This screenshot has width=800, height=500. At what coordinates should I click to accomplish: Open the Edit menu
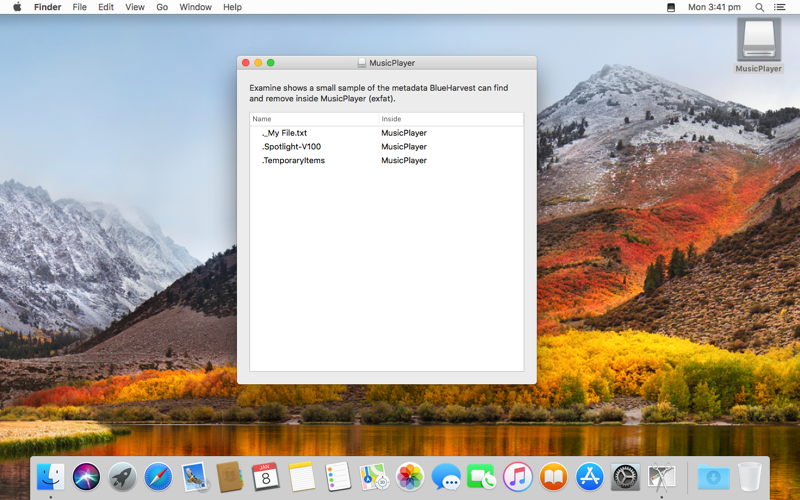[x=106, y=7]
